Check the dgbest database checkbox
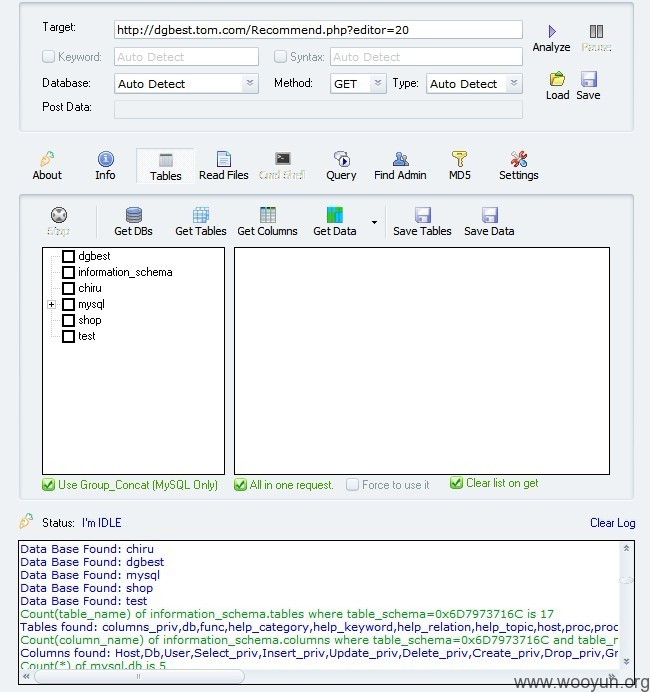The width and height of the screenshot is (650, 692). [x=68, y=256]
